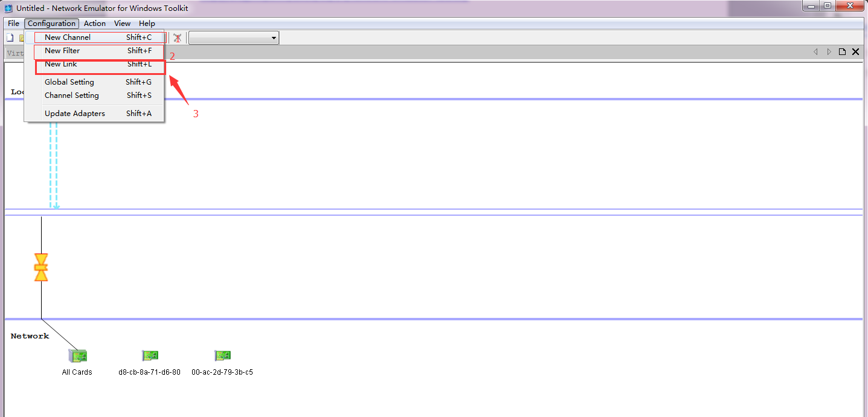The width and height of the screenshot is (868, 417).
Task: Click Update Adapters menu item
Action: (75, 114)
